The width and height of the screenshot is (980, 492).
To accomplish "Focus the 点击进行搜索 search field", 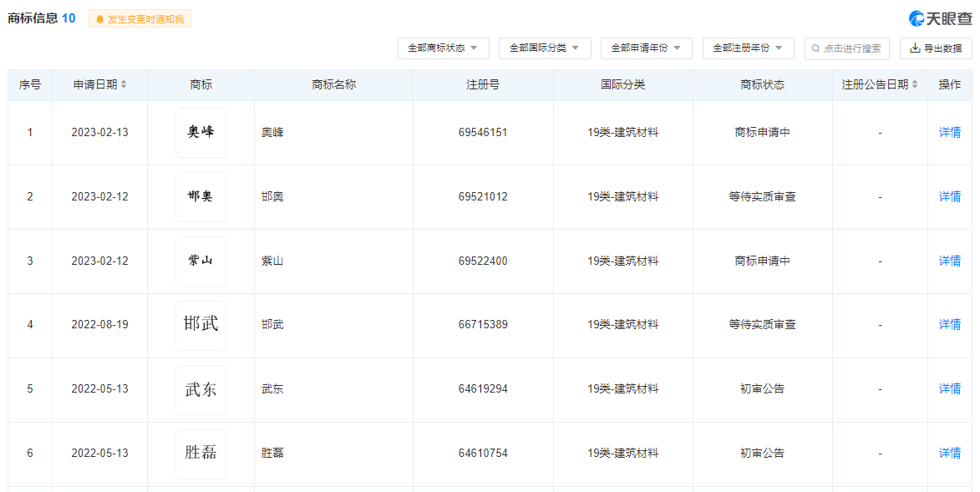I will click(847, 48).
